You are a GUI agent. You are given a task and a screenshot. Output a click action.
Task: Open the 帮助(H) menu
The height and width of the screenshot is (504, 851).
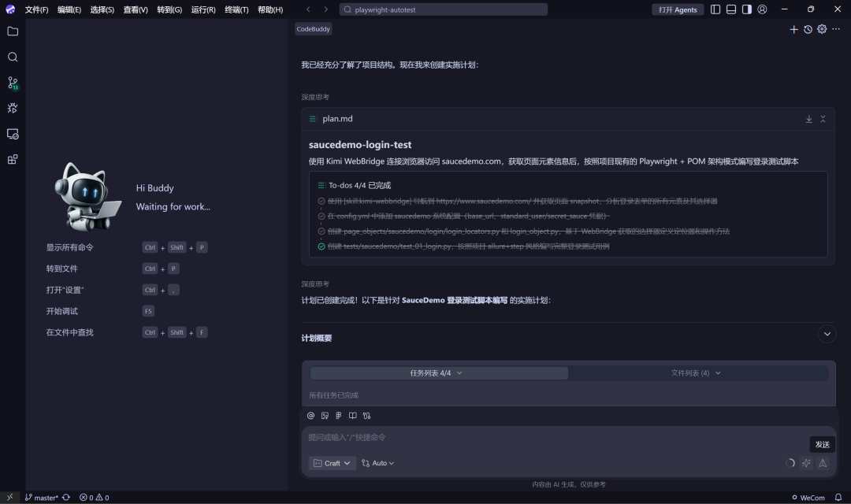(270, 9)
